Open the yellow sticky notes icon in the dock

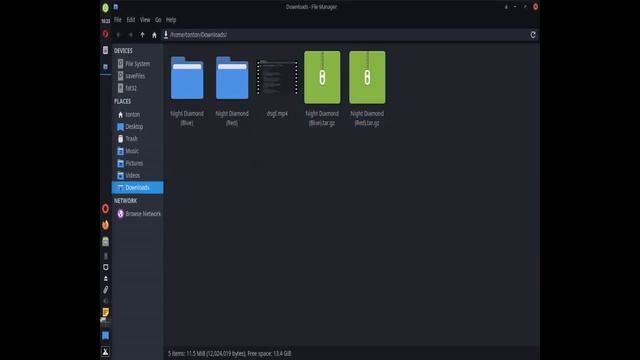(105, 312)
